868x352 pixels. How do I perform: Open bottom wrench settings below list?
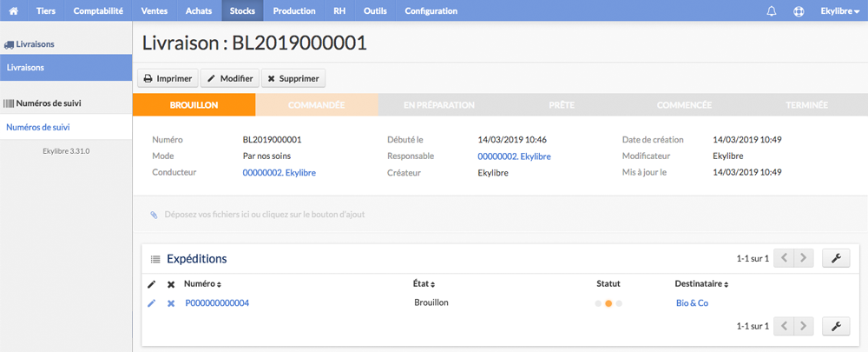coord(836,327)
